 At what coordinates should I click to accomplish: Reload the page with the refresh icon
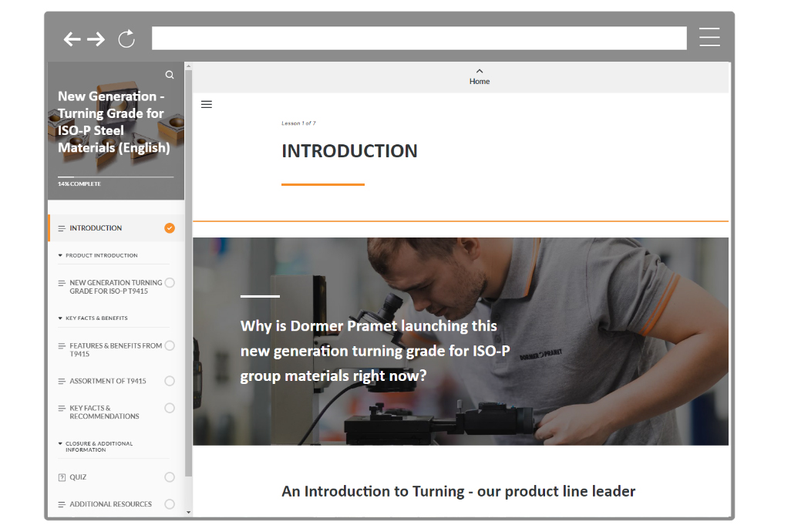click(126, 39)
